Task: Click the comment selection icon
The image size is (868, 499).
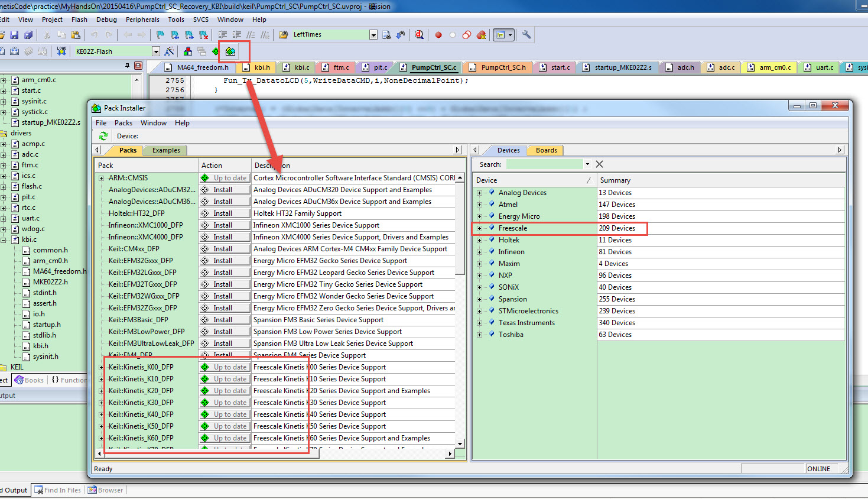Action: [x=251, y=35]
